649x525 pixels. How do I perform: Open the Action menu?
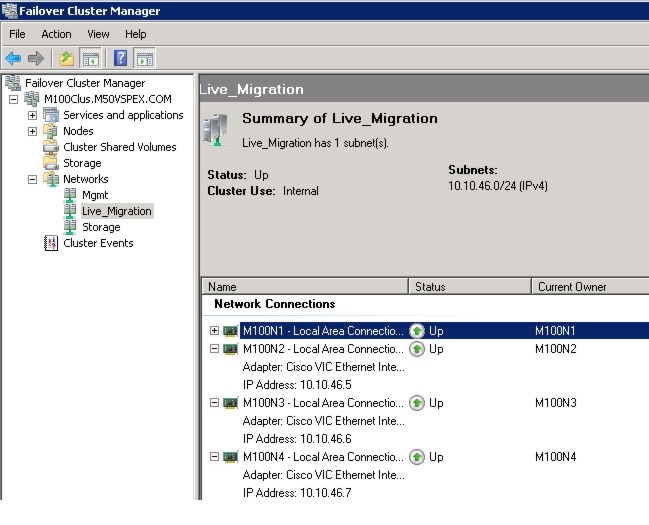tap(56, 34)
